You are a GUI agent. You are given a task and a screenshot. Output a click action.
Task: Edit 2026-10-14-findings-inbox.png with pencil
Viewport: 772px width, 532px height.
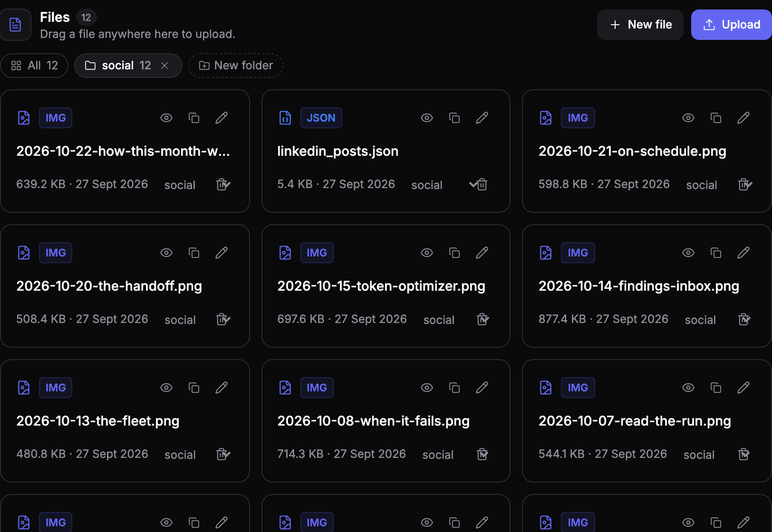743,253
